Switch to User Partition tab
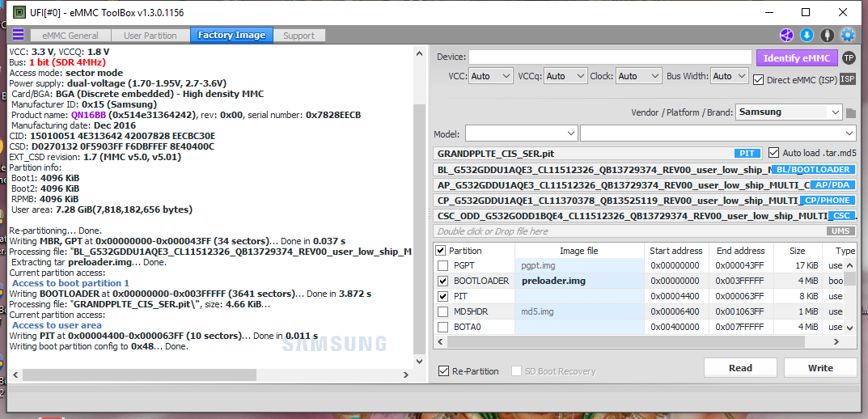Viewport: 868px width, 419px height. click(150, 36)
